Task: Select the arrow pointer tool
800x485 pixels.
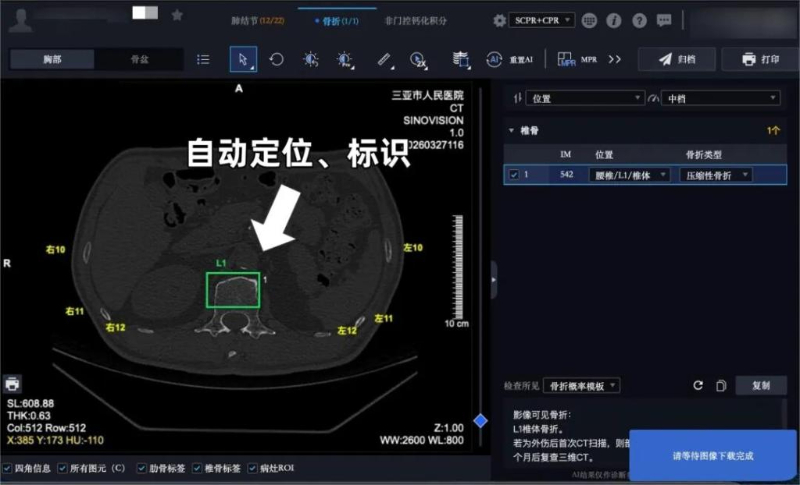Action: click(242, 59)
